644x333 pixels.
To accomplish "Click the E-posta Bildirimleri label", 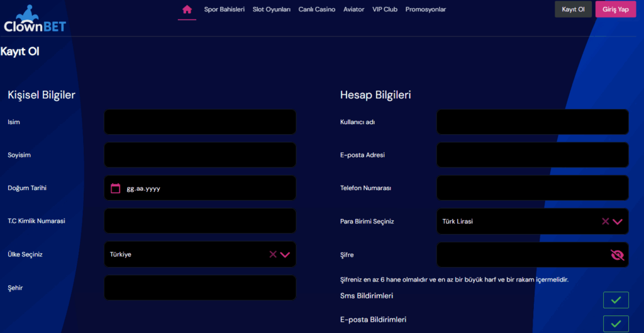I will click(x=374, y=319).
